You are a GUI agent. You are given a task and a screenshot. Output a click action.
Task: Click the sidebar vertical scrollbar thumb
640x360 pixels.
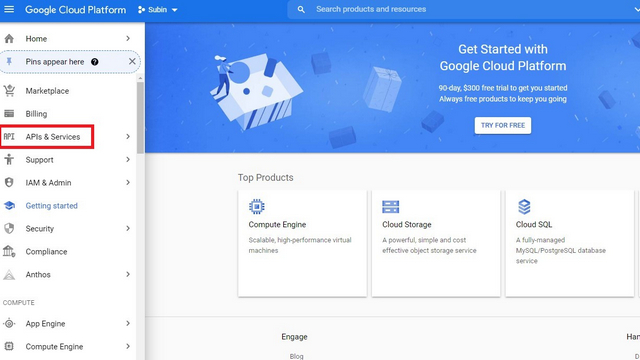[x=140, y=118]
